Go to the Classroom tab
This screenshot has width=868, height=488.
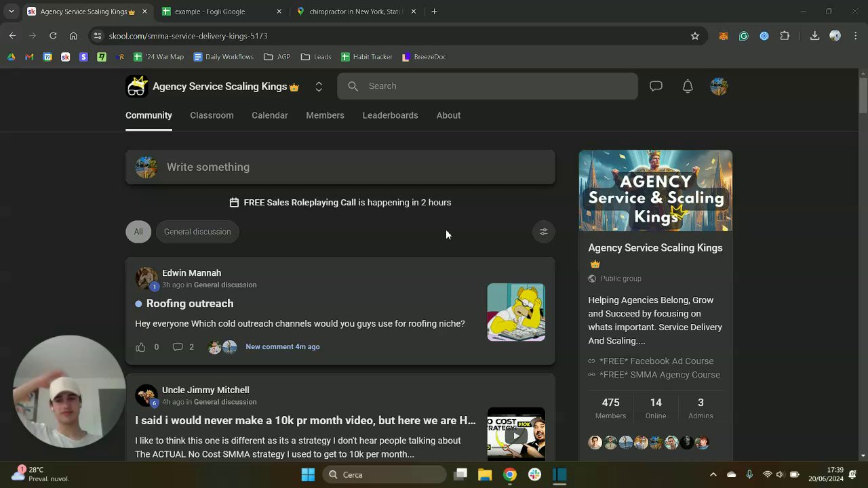pos(212,115)
